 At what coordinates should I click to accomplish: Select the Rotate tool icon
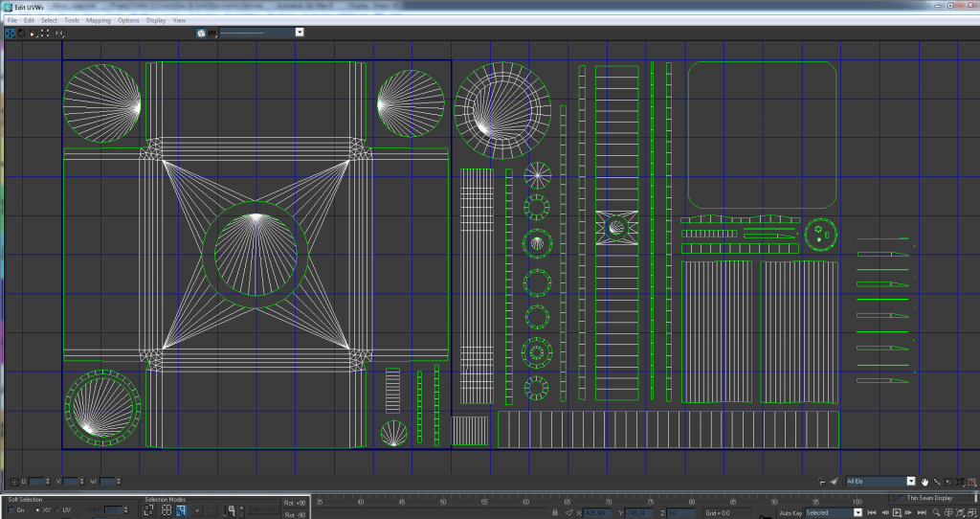[x=21, y=33]
